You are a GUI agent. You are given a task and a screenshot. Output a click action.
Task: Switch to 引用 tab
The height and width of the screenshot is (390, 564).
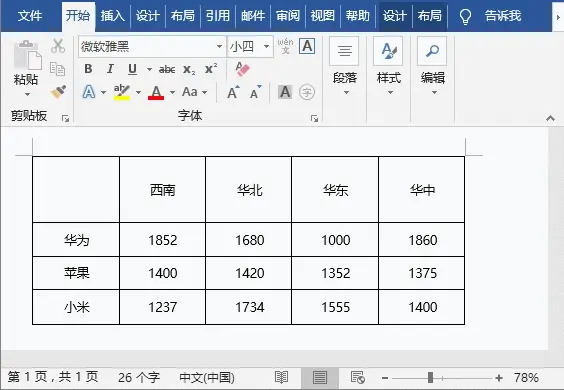(x=218, y=16)
